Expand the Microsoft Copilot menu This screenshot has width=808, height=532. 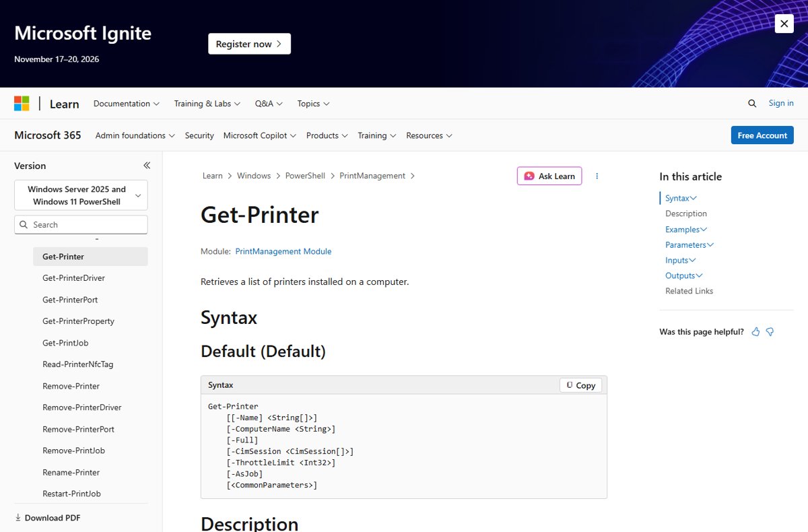(260, 135)
